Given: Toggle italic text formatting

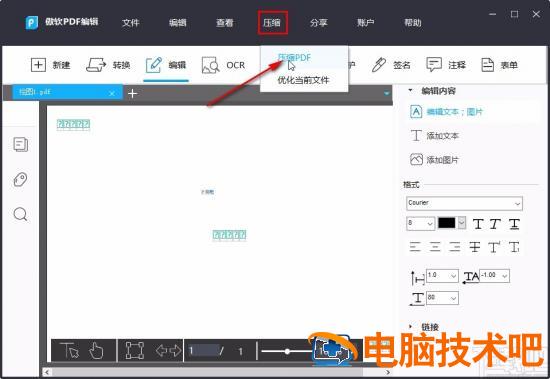Looking at the screenshot, I should pos(495,224).
